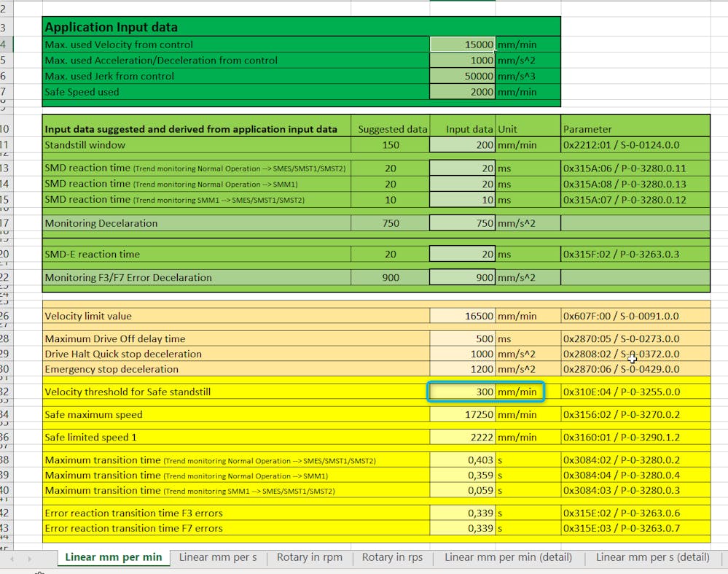
Task: Switch to Linear mm per min tab
Action: pos(113,557)
